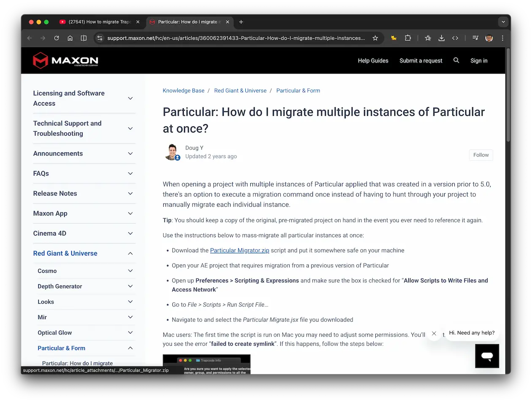The height and width of the screenshot is (402, 532).
Task: Expand Licensing and Software Access section
Action: coord(130,98)
